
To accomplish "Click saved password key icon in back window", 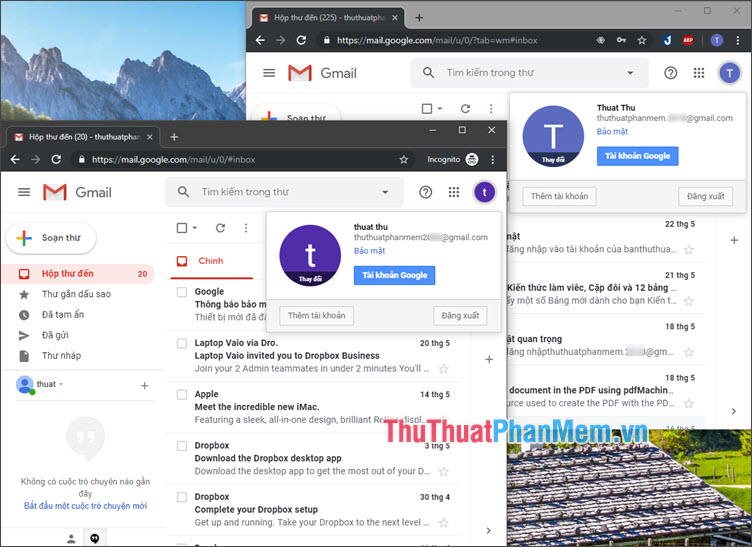I will pos(621,40).
